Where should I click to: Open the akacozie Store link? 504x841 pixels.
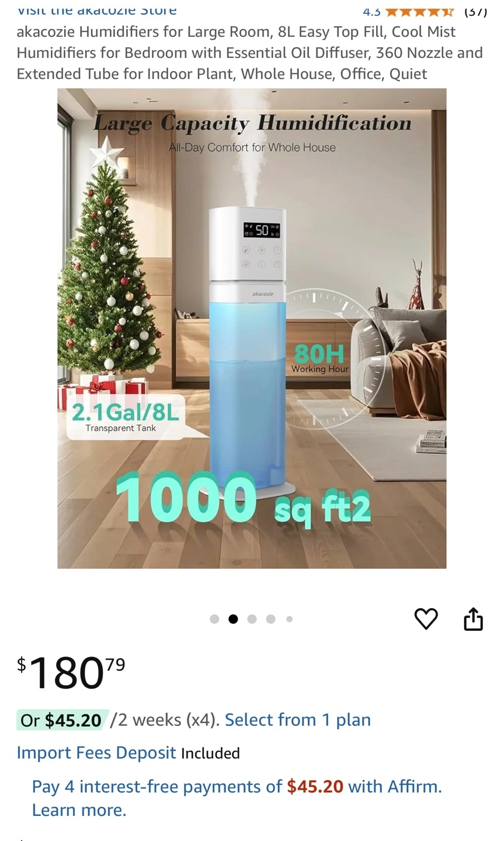(x=97, y=9)
